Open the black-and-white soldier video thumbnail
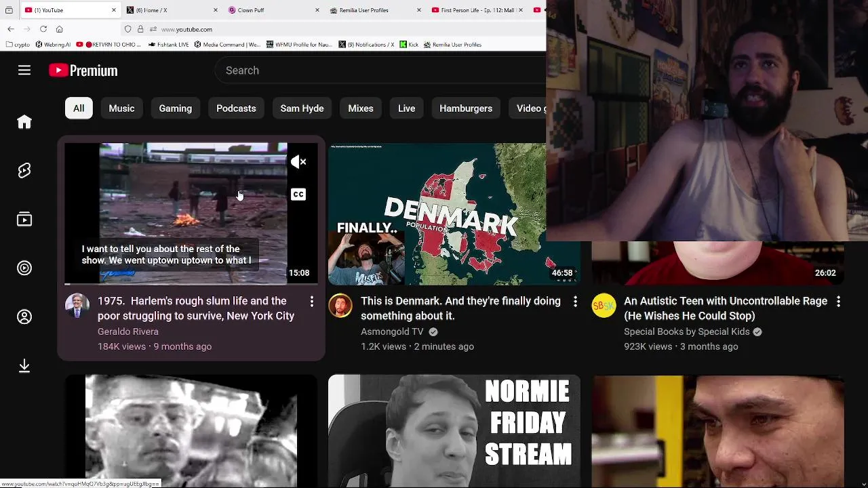Viewport: 868px width, 488px height. pos(191,431)
